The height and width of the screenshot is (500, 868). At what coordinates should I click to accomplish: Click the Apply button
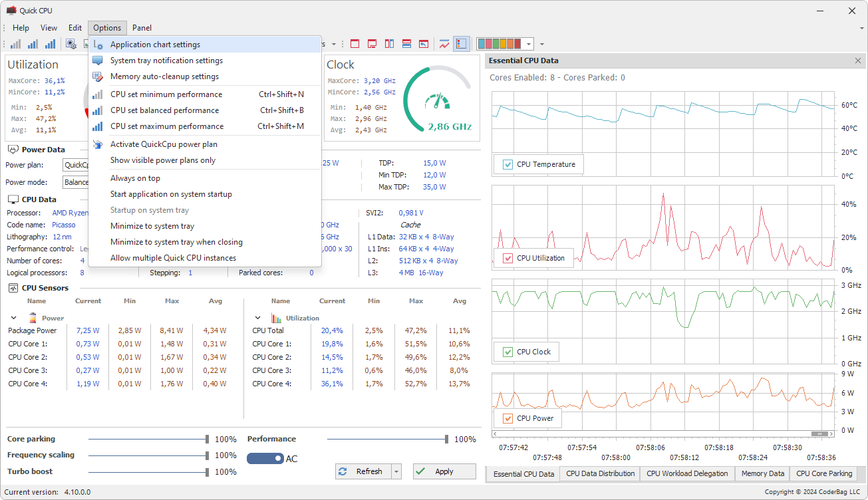444,471
